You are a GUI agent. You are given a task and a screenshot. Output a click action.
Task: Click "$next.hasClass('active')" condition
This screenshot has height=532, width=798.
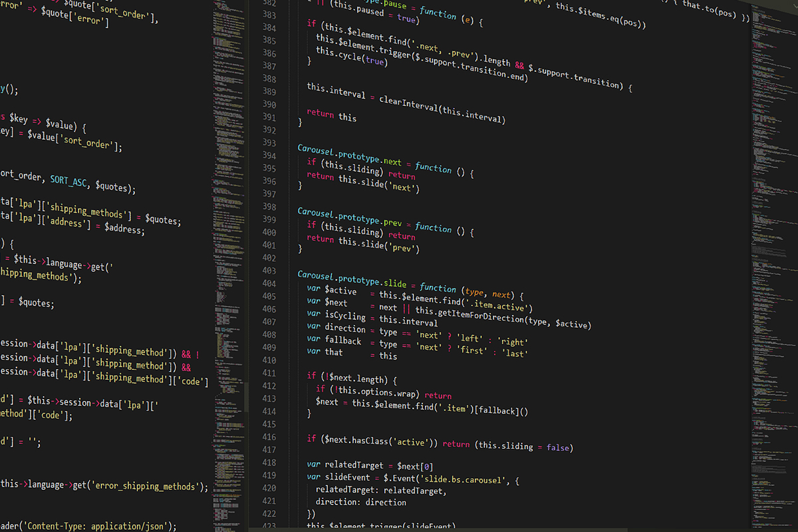point(380,441)
